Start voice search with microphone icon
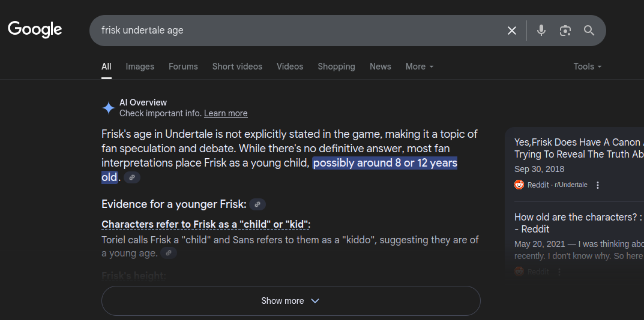Image resolution: width=644 pixels, height=320 pixels. (x=541, y=31)
